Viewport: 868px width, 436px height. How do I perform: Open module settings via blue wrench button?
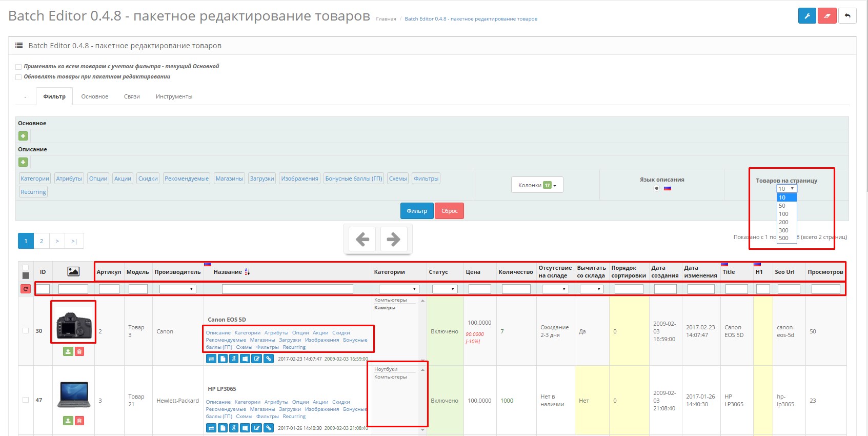[x=807, y=16]
